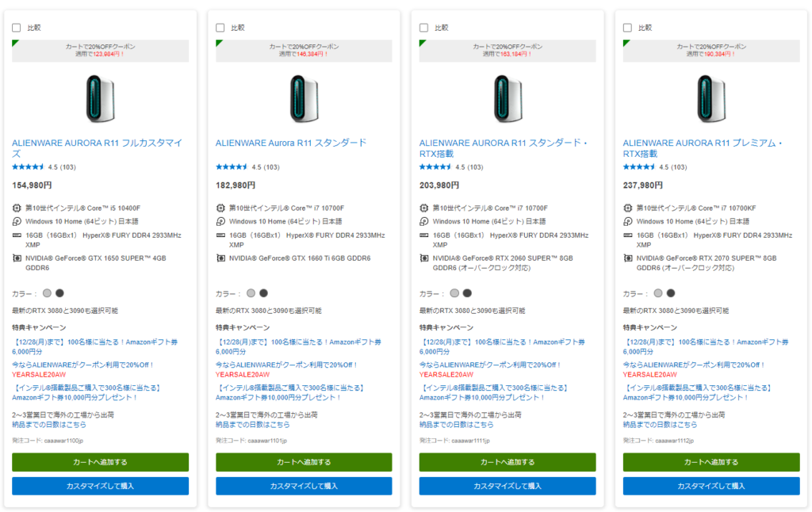Click graphics card icon beside RTX 2070 SUPER
812x512 pixels.
click(x=628, y=258)
